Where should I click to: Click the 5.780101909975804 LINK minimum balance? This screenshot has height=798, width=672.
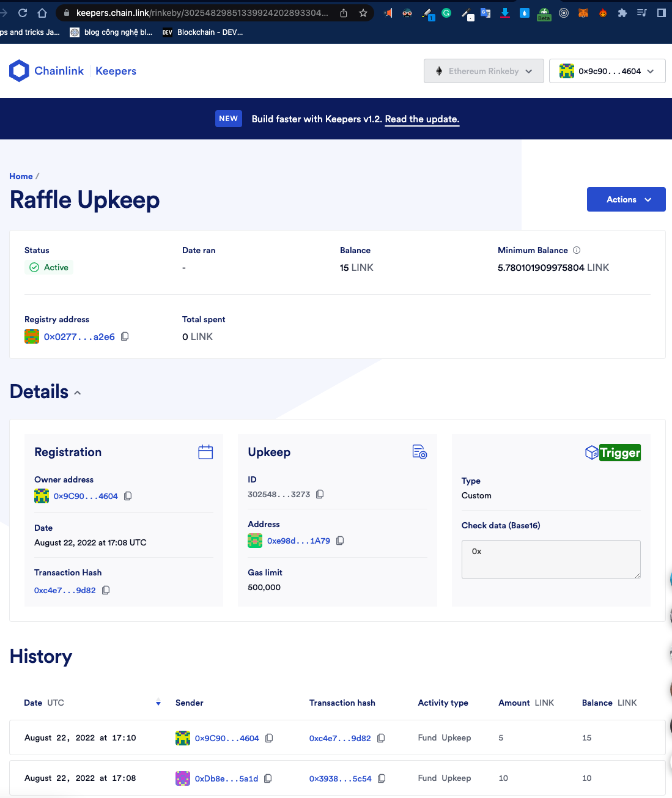coord(553,268)
